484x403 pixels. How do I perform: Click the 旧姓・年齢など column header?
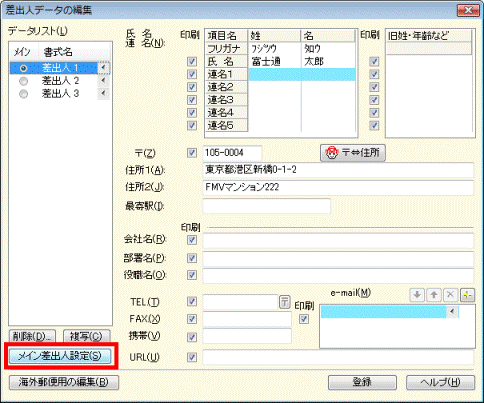coord(429,36)
